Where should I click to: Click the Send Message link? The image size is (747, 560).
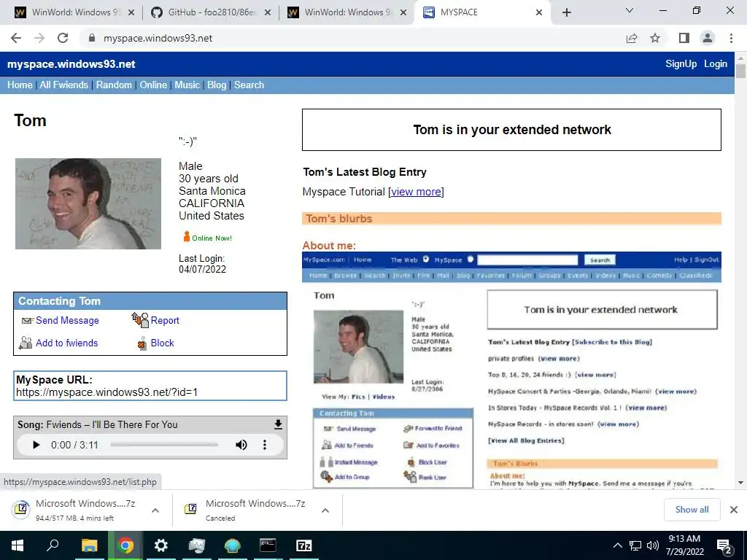(67, 321)
